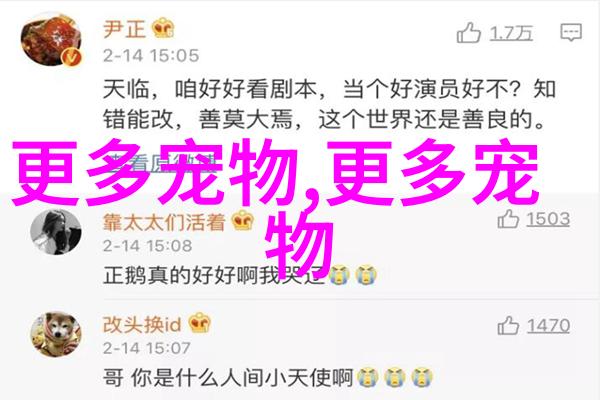This screenshot has height=400, width=600.
Task: Open username 尹正 profile
Action: (x=124, y=29)
